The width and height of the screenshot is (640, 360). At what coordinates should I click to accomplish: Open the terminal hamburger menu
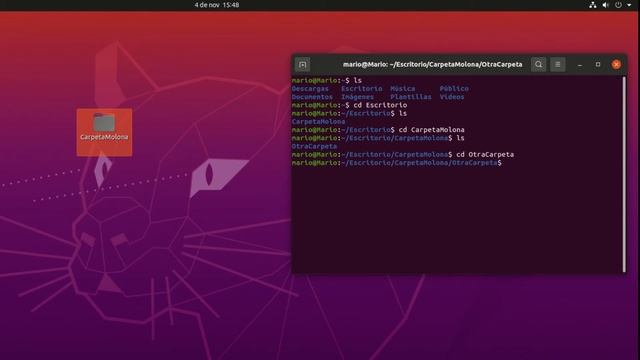click(558, 64)
